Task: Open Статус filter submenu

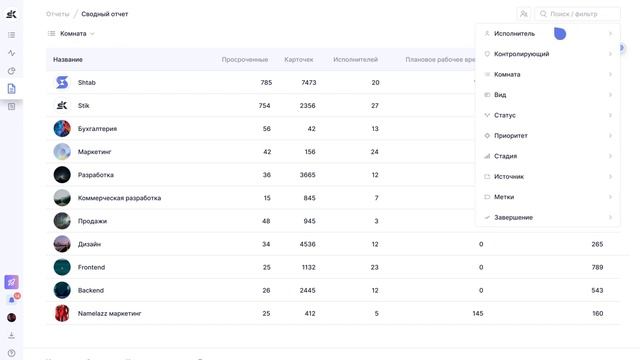Action: pos(548,115)
